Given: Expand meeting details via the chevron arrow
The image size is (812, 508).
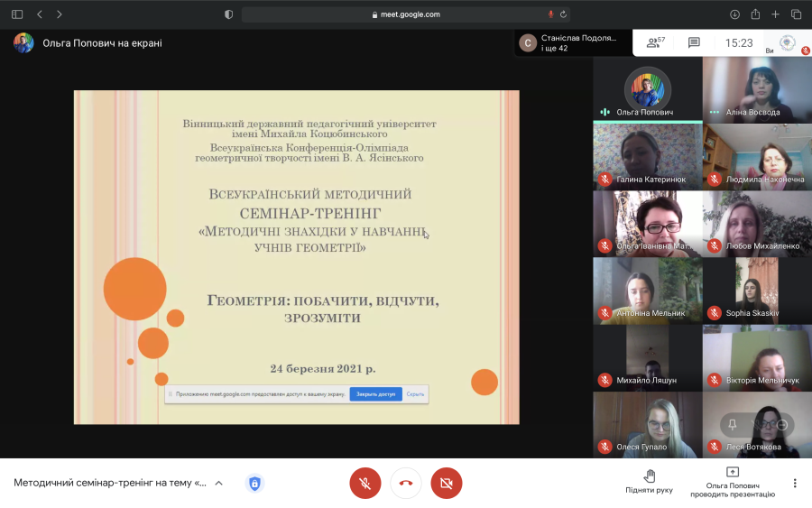Looking at the screenshot, I should [218, 483].
